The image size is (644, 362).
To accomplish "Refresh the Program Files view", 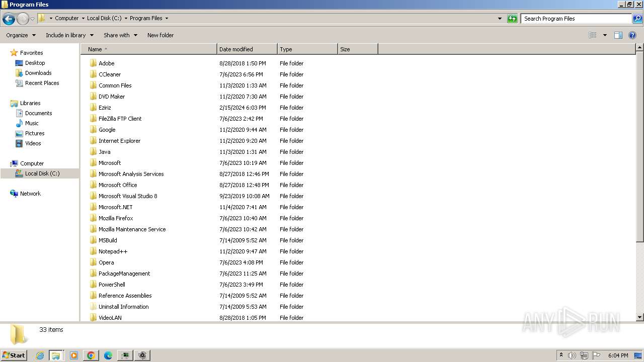I will (512, 19).
